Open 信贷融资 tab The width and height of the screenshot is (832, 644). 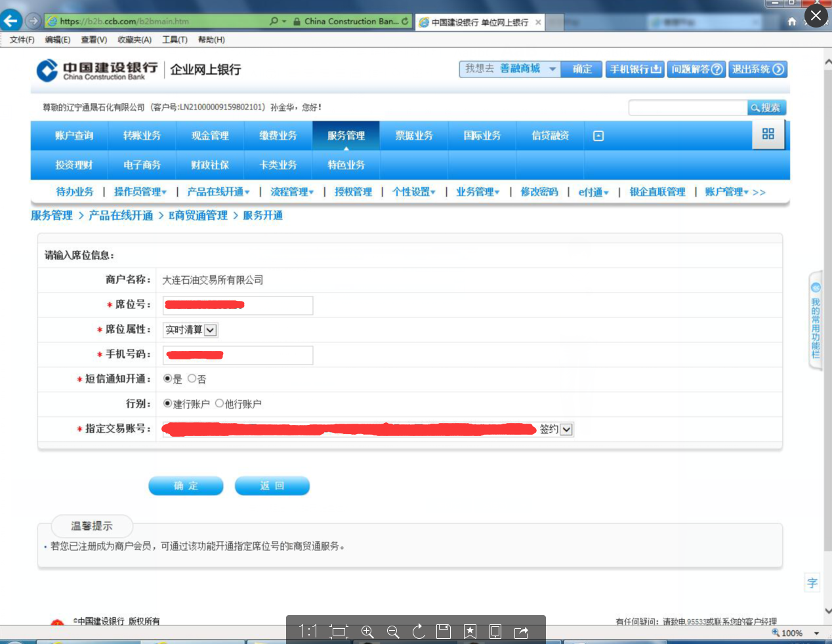pos(551,135)
